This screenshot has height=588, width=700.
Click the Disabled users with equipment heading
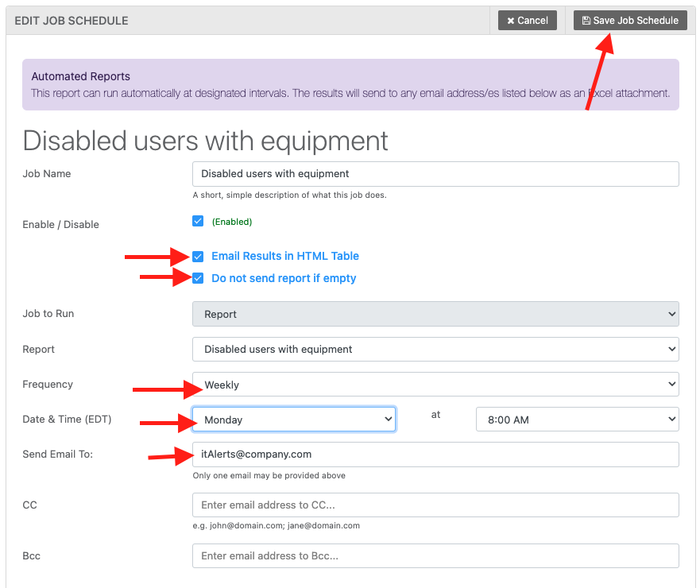point(206,141)
